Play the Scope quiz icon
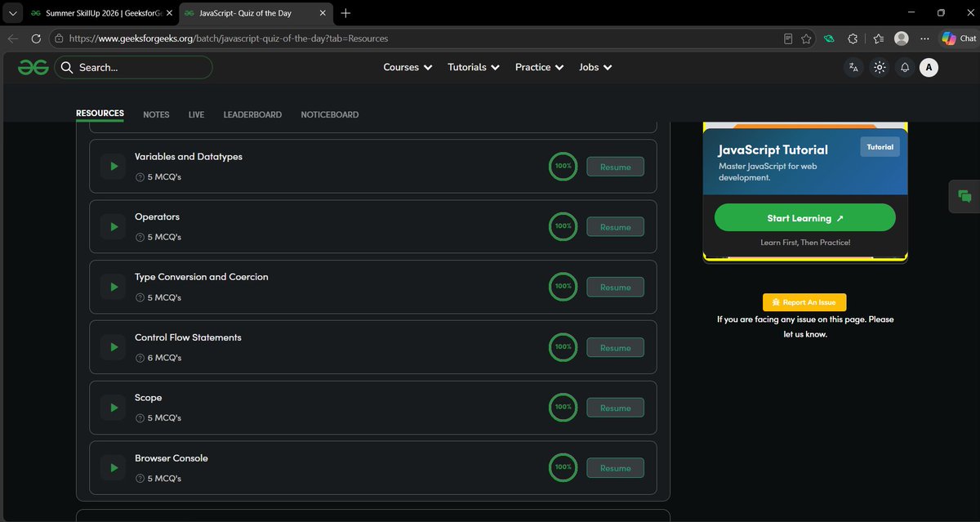 tap(114, 408)
